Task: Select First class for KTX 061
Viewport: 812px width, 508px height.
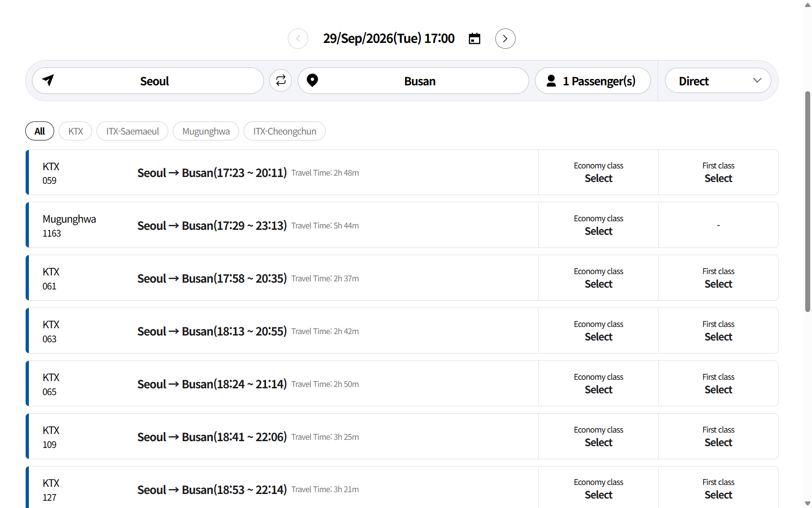Action: [718, 278]
